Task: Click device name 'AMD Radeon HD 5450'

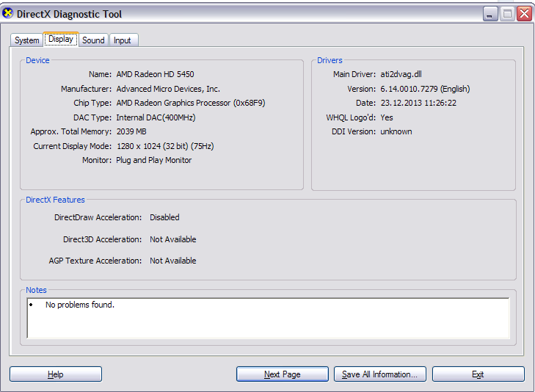Action: coord(156,74)
